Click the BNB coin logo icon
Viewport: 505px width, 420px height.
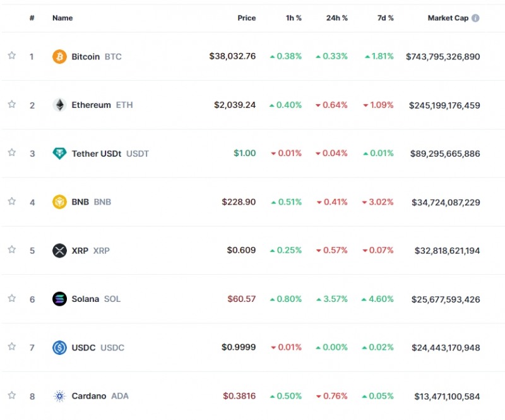pos(59,202)
